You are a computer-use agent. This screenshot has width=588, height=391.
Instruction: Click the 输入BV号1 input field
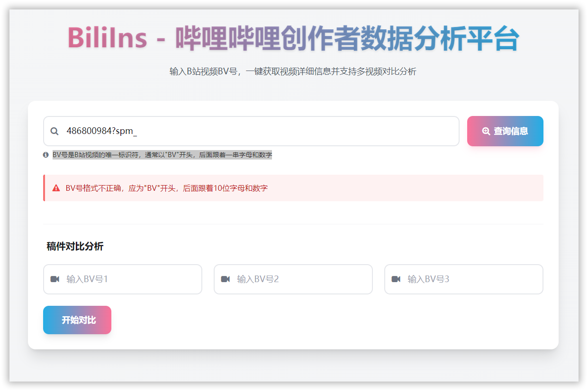coord(123,279)
